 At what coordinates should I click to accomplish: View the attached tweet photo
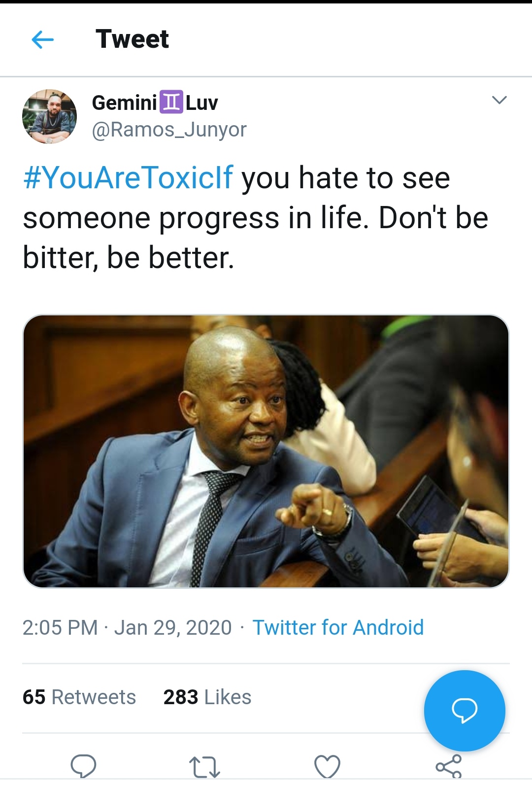[x=266, y=451]
